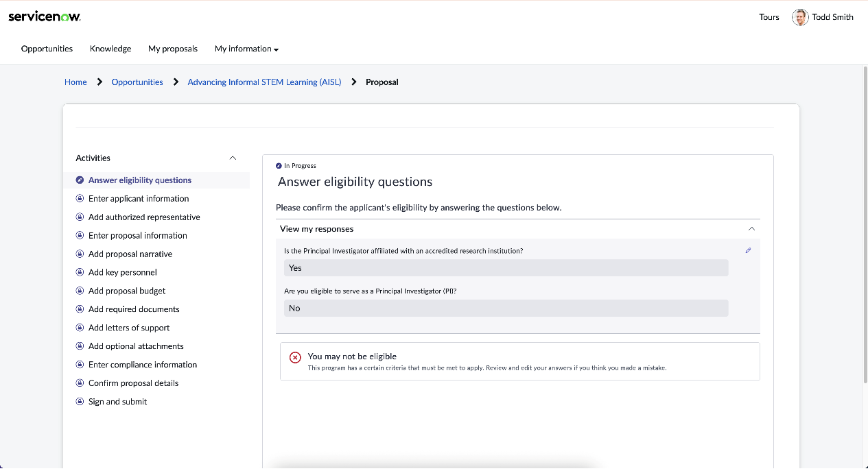Click the red X ineligibility icon

click(295, 357)
